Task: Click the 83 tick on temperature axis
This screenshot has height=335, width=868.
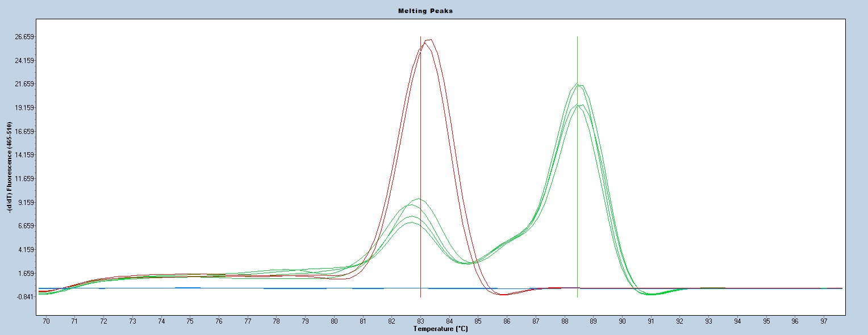Action: [x=420, y=321]
